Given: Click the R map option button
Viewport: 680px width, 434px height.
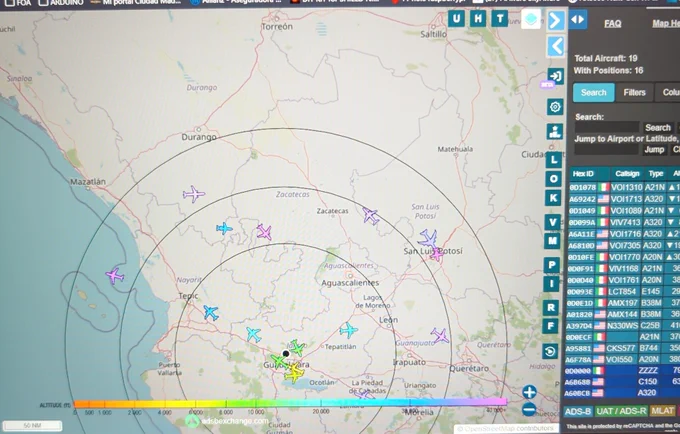Looking at the screenshot, I should pos(551,307).
